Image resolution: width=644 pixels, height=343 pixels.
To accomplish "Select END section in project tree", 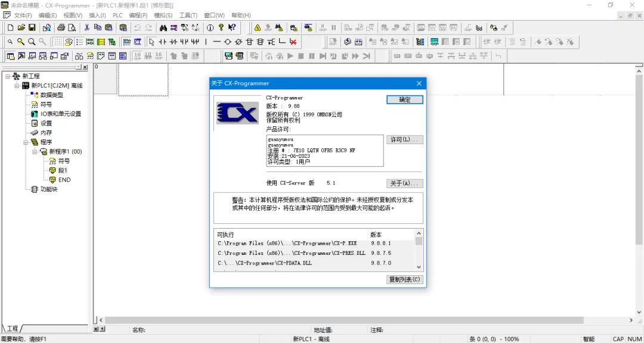I will coord(64,180).
